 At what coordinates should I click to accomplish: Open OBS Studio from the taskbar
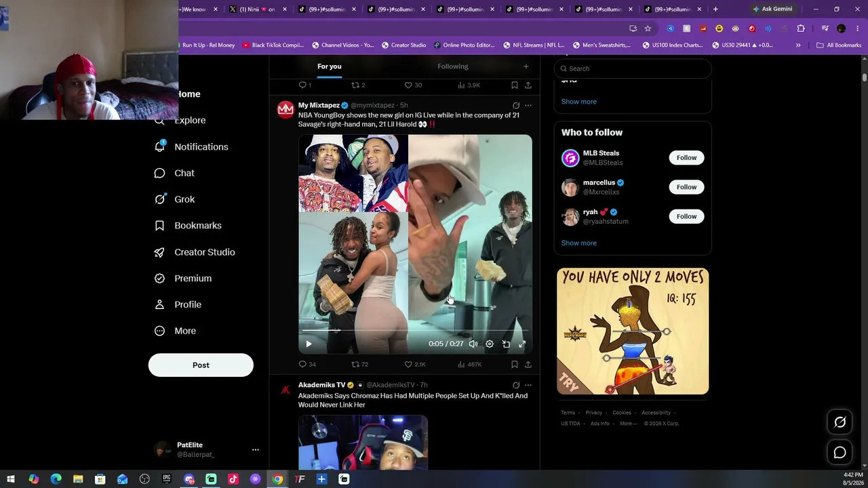(144, 479)
